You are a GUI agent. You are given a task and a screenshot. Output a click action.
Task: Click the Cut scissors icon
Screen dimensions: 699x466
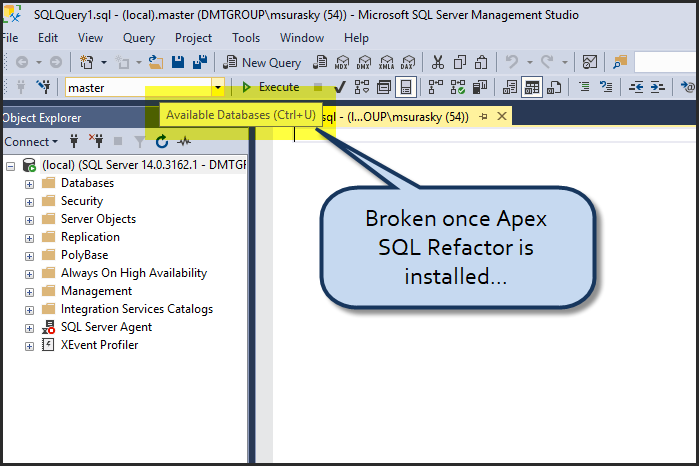[x=438, y=62]
